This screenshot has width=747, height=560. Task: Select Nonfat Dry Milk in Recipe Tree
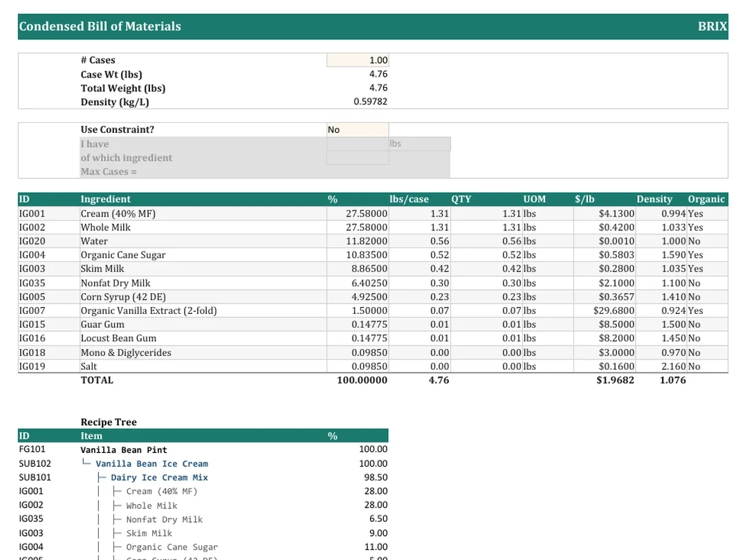coord(165,519)
